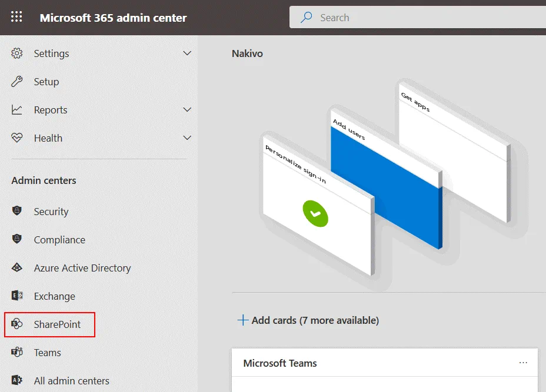
Task: Click the Teams admin center icon
Action: tap(17, 353)
